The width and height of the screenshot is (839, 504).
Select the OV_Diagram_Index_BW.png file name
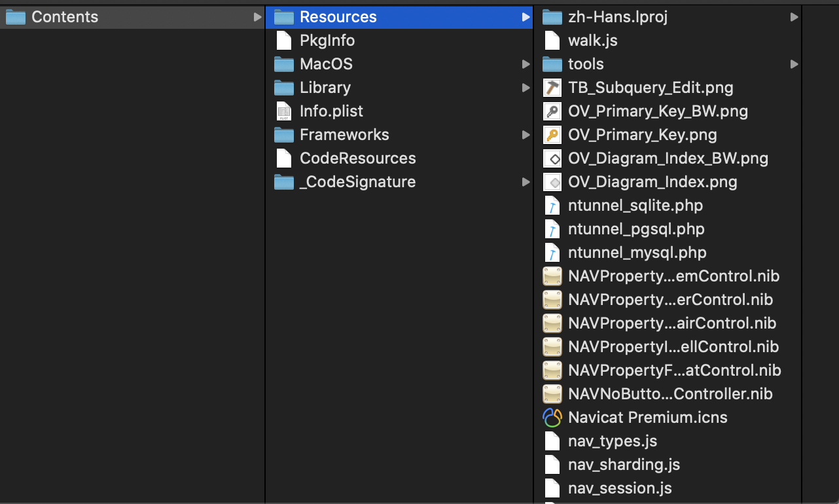[668, 158]
